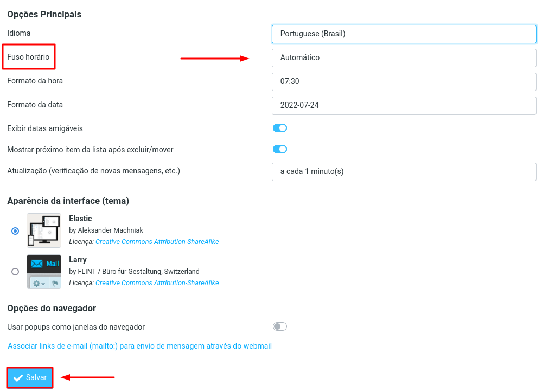This screenshot has width=542, height=392.
Task: Click the Fuso horário label
Action: click(28, 57)
